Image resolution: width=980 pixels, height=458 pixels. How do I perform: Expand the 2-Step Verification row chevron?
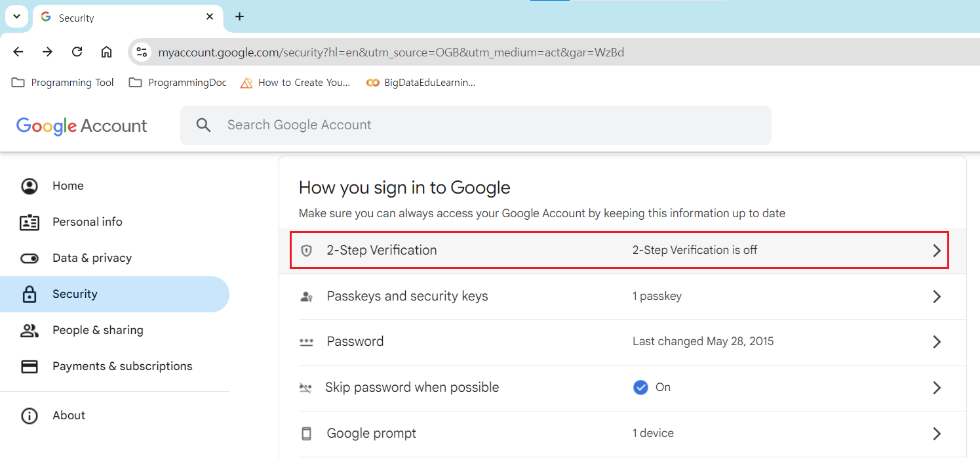(x=937, y=251)
